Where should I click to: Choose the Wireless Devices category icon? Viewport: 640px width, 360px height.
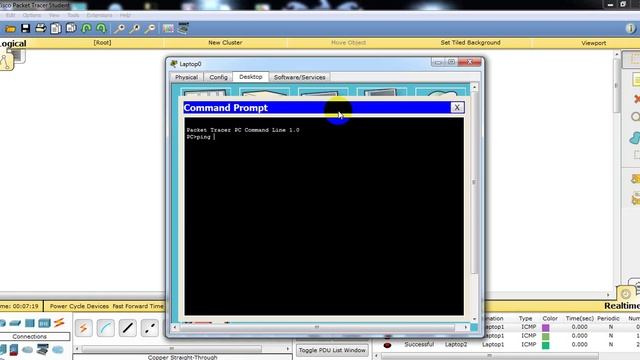[44, 323]
